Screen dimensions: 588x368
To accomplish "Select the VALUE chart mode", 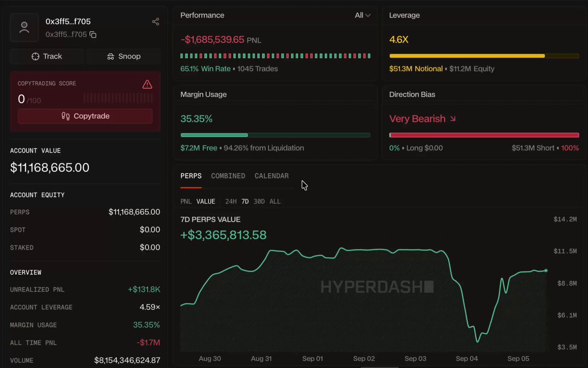I will pos(206,201).
